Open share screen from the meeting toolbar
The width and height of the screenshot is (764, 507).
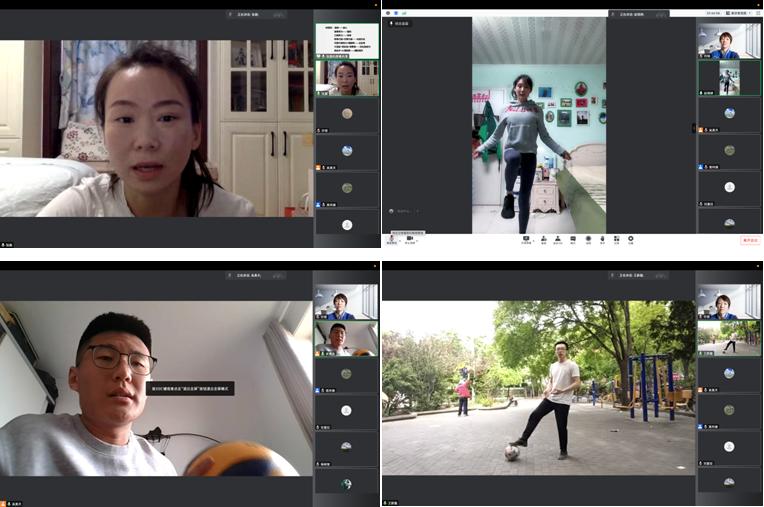tap(526, 240)
